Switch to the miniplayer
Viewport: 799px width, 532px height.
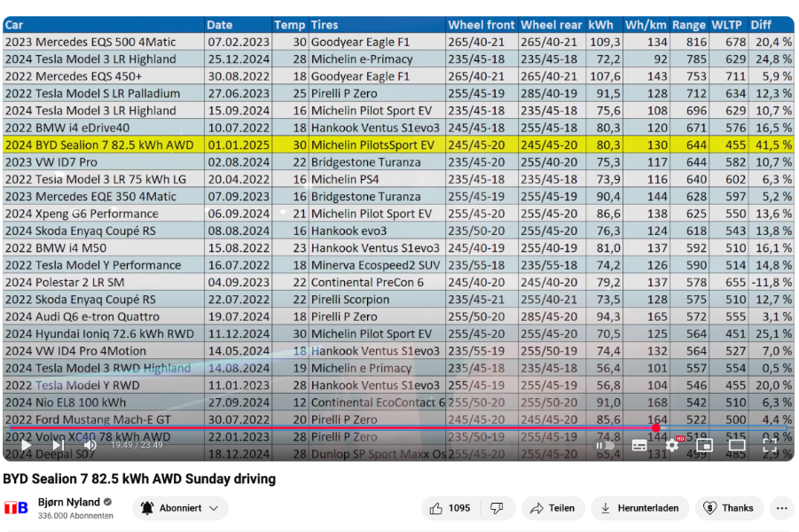(704, 445)
